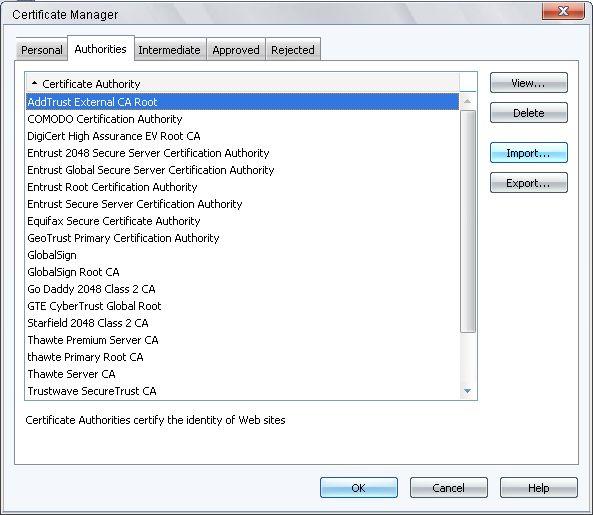The image size is (593, 515).
Task: Select Equifax Secure Certificate Authority
Action: click(242, 221)
